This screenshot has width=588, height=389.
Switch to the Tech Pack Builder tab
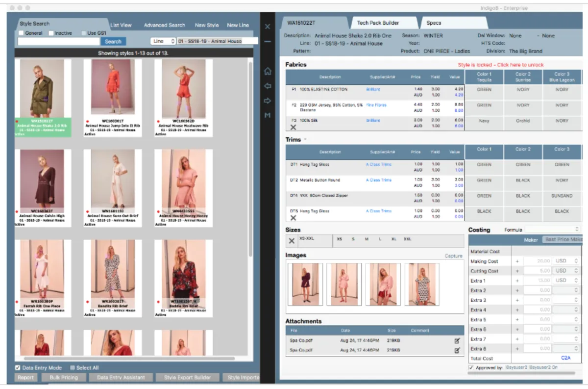378,23
